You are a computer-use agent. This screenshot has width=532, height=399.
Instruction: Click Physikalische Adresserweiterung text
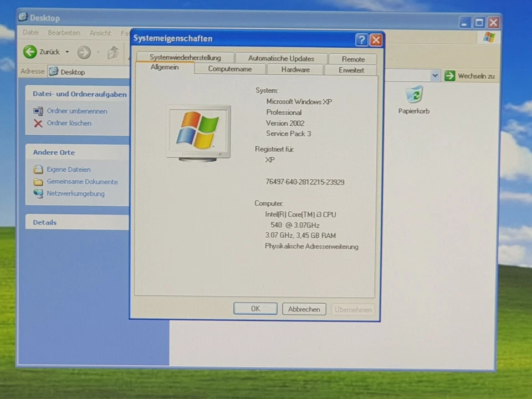[x=311, y=246]
